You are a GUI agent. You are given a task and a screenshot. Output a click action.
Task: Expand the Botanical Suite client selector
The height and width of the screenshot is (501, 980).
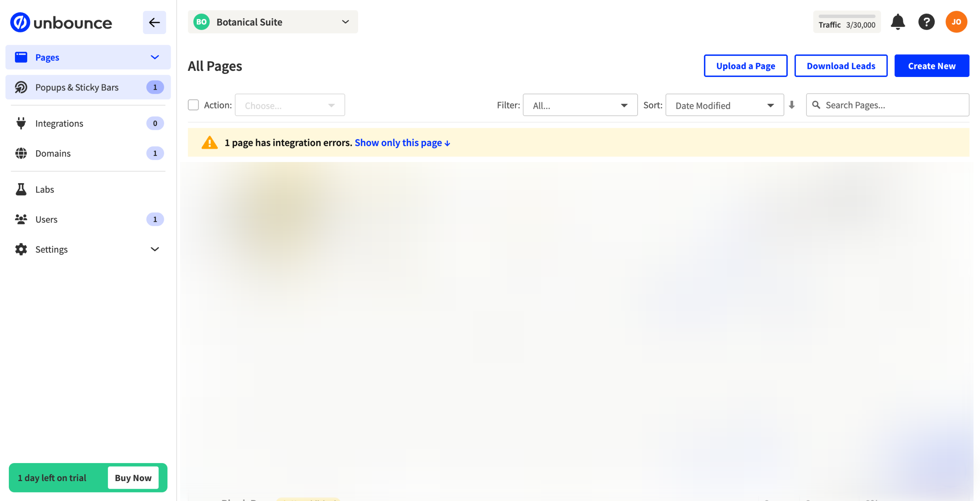[273, 22]
